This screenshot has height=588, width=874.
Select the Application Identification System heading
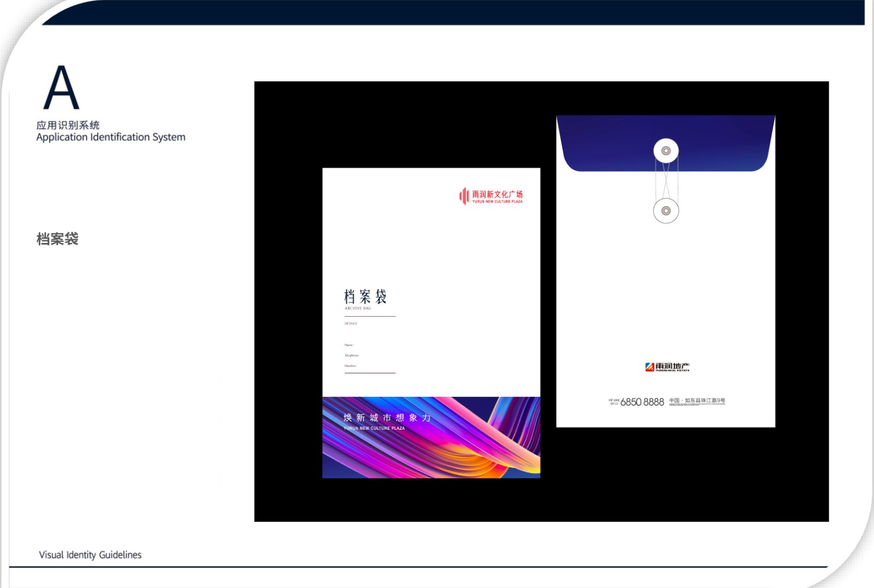click(x=111, y=137)
